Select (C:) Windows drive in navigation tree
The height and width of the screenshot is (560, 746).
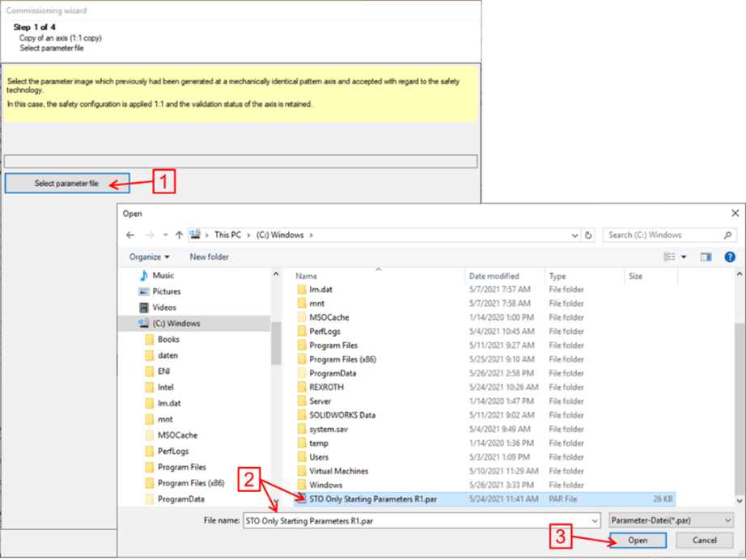tap(169, 324)
